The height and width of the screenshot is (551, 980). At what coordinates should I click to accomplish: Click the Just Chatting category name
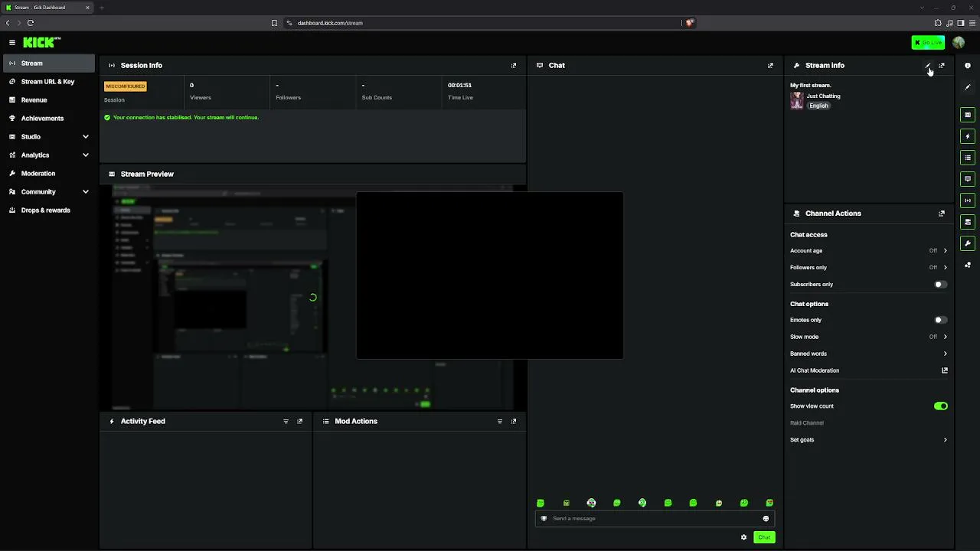click(x=823, y=96)
